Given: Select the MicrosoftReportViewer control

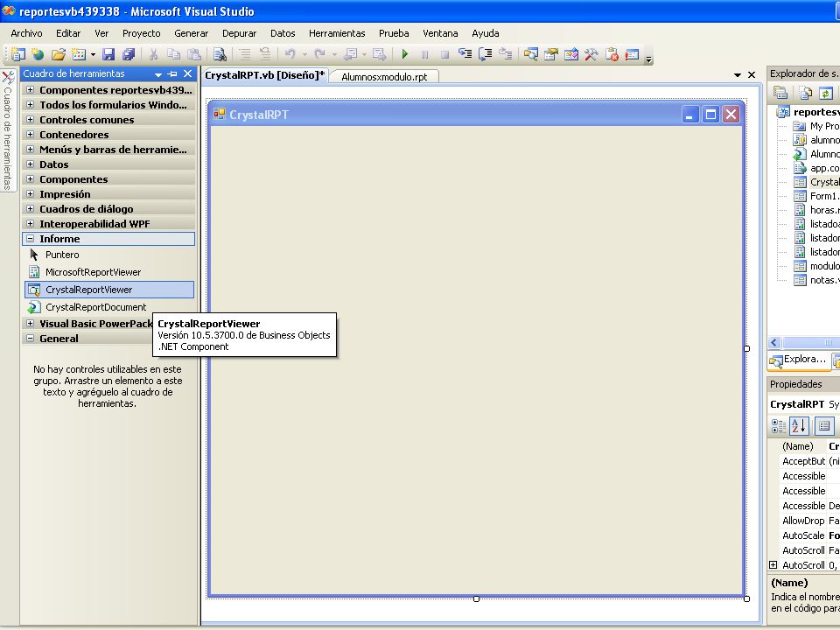Looking at the screenshot, I should (108, 272).
